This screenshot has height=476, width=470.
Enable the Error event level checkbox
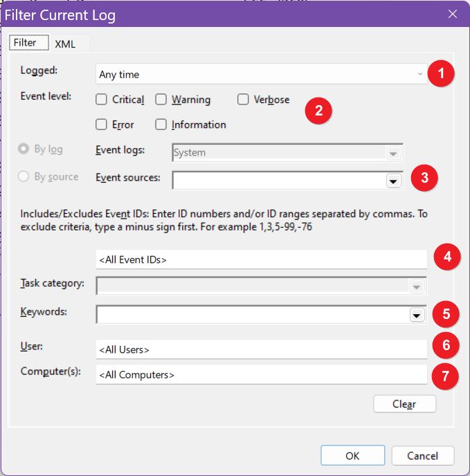(101, 125)
